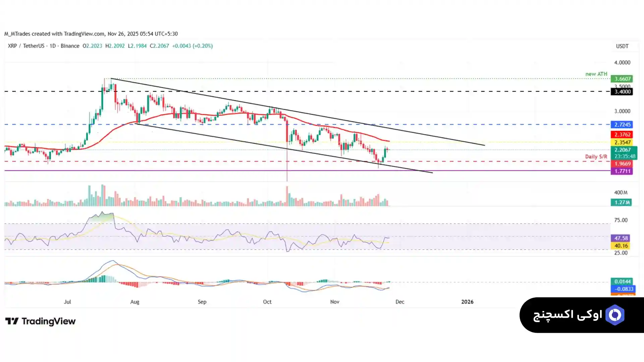Open the USDT currency selector

(622, 46)
